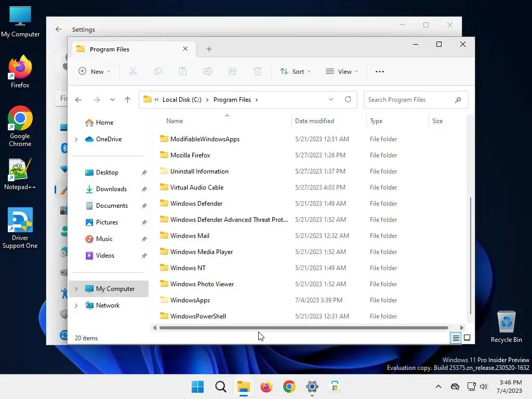
Task: Close the Program Files tab
Action: click(x=185, y=49)
